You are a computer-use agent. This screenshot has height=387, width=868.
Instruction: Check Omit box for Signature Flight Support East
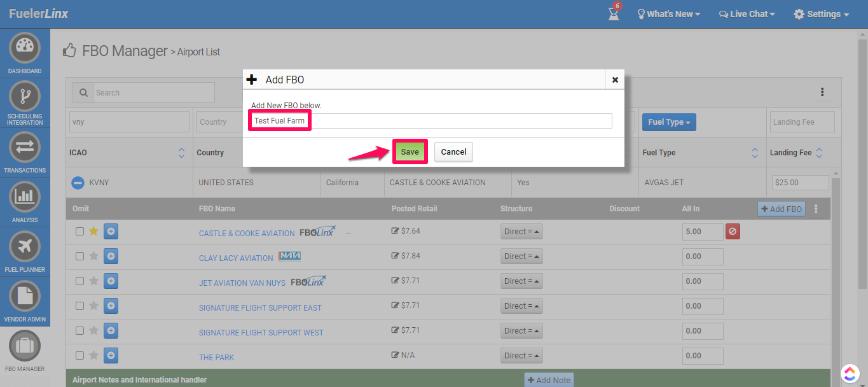(79, 306)
